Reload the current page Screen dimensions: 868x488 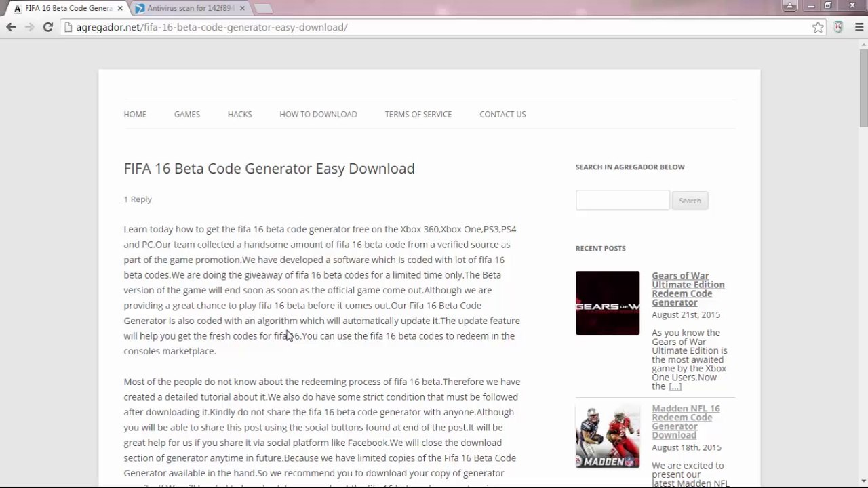click(47, 27)
